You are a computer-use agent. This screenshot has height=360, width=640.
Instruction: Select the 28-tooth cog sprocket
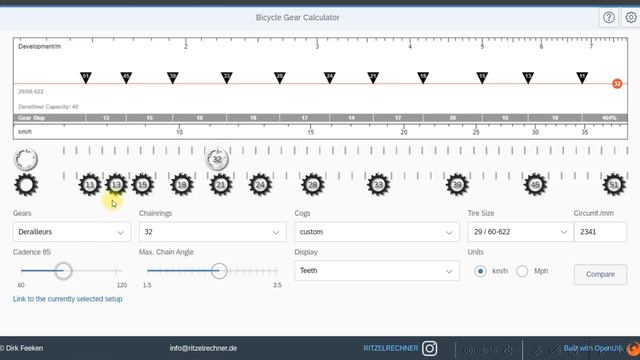click(x=313, y=185)
